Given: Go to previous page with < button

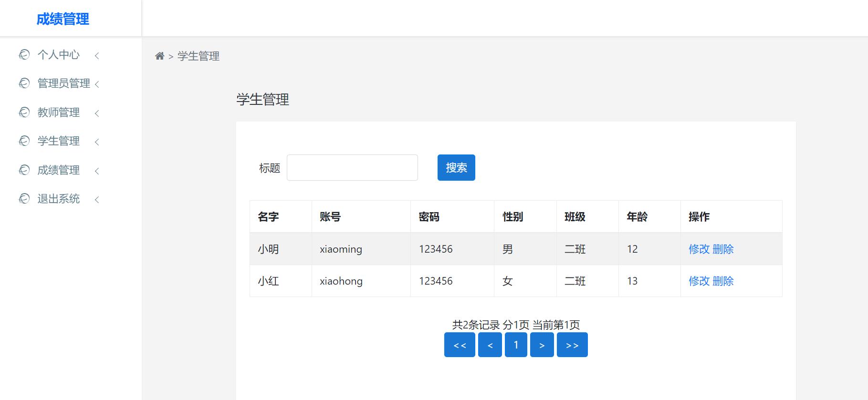Looking at the screenshot, I should (490, 345).
